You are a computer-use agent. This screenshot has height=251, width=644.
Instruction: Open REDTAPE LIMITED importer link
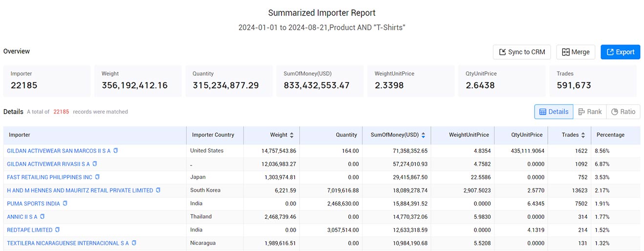30,230
